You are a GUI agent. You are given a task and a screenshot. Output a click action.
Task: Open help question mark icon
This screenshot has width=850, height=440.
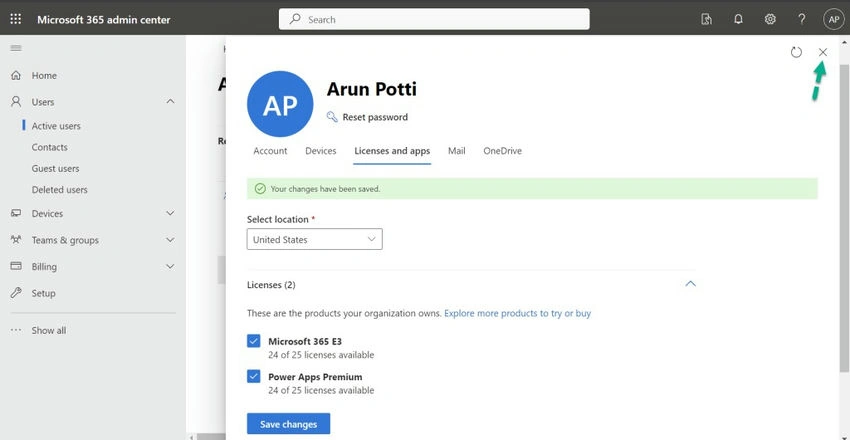[802, 20]
